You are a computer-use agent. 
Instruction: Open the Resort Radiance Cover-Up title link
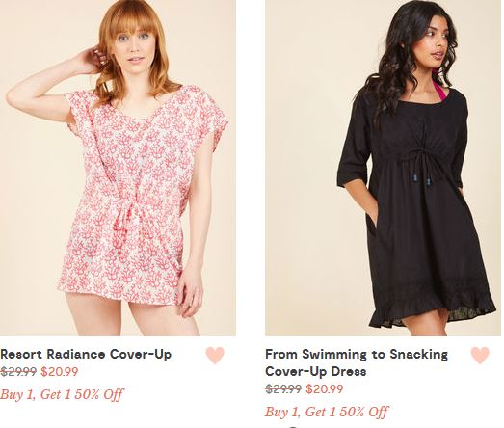(x=86, y=354)
